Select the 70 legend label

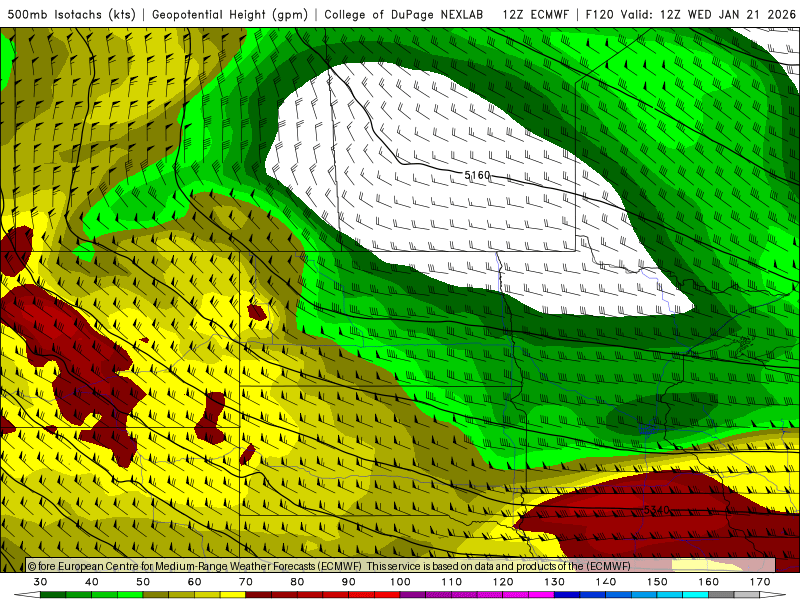point(246,582)
